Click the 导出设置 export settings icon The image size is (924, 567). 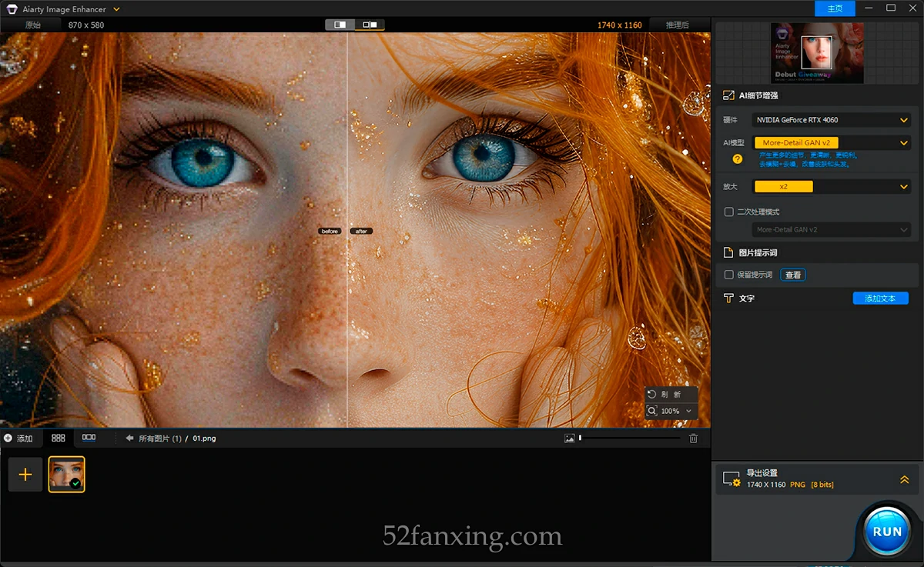pyautogui.click(x=731, y=479)
